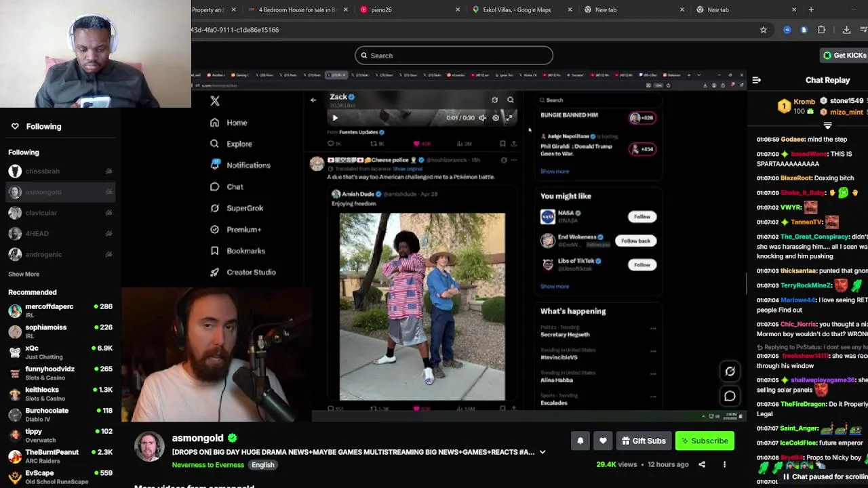Open funnyhoodvidz recommended channel

tap(60, 373)
